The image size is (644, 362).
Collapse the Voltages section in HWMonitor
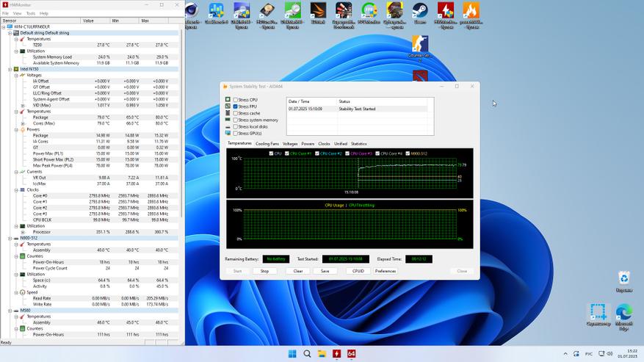(x=16, y=75)
